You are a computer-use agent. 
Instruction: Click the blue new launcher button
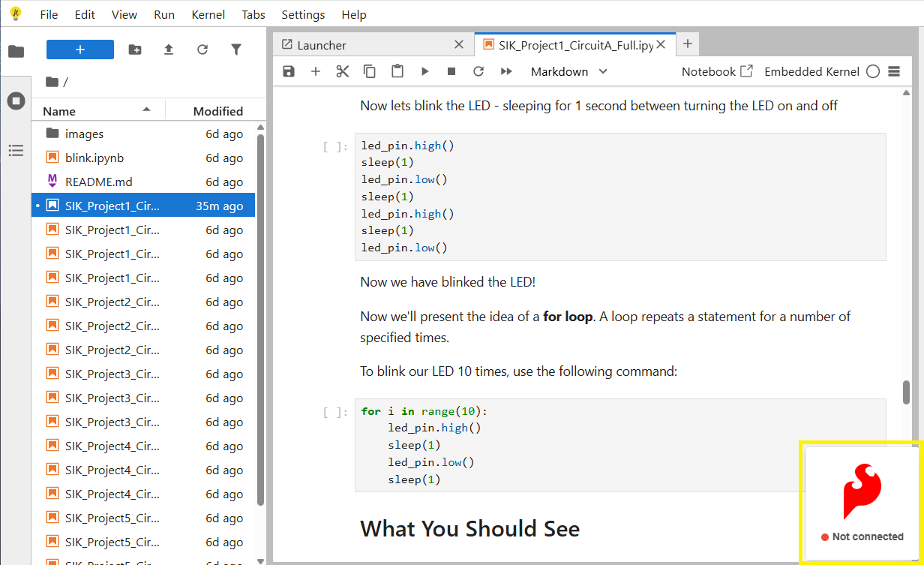tap(80, 50)
